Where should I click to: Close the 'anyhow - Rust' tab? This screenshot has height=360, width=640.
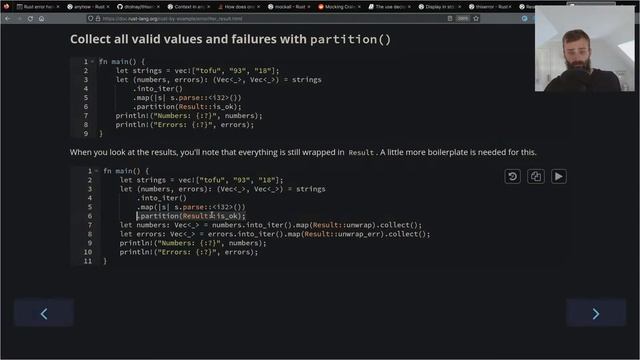coord(108,7)
